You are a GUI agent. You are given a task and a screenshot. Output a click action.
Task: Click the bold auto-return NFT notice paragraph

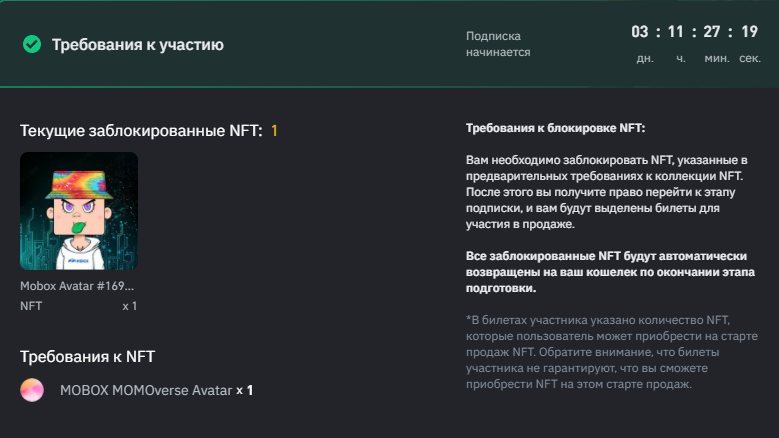610,272
